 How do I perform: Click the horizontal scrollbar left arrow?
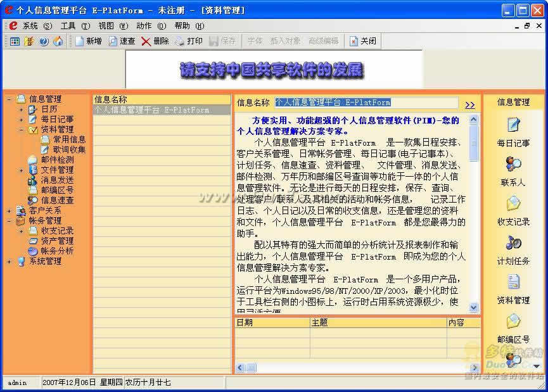(x=240, y=367)
